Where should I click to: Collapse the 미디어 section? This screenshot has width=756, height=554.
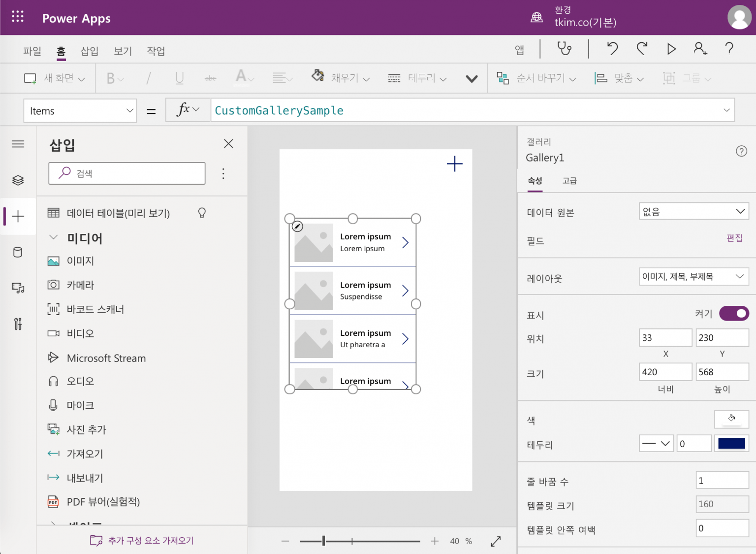(54, 237)
